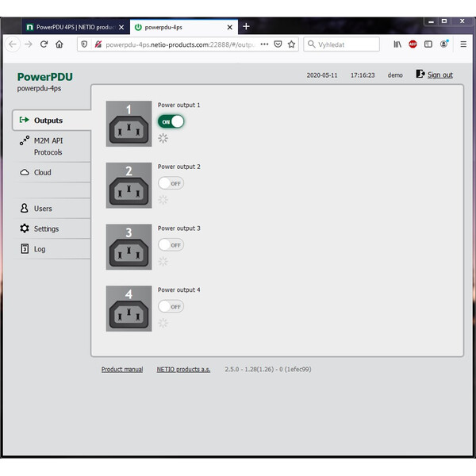Click the browser home icon
This screenshot has width=476, height=476.
point(59,44)
